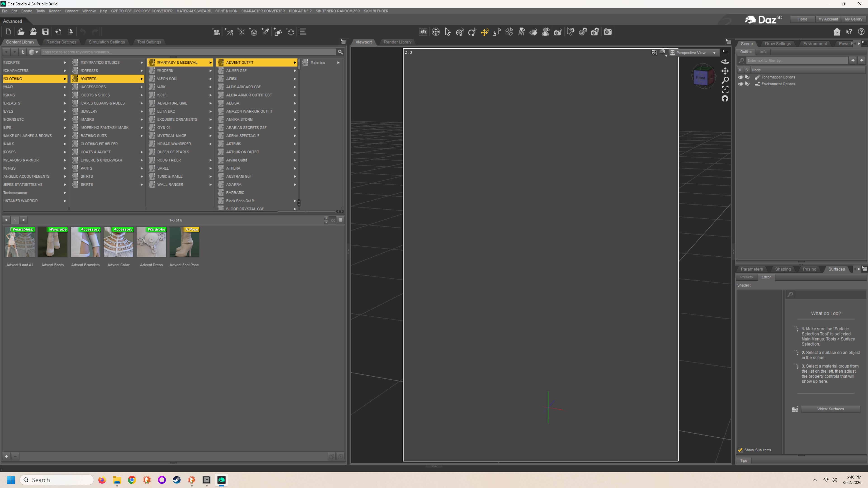The width and height of the screenshot is (868, 488).
Task: Click the My Account button
Action: coord(828,19)
